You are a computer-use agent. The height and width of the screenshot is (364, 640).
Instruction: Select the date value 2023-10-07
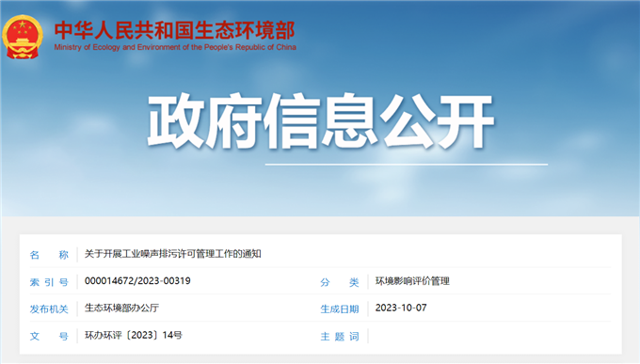tap(401, 308)
